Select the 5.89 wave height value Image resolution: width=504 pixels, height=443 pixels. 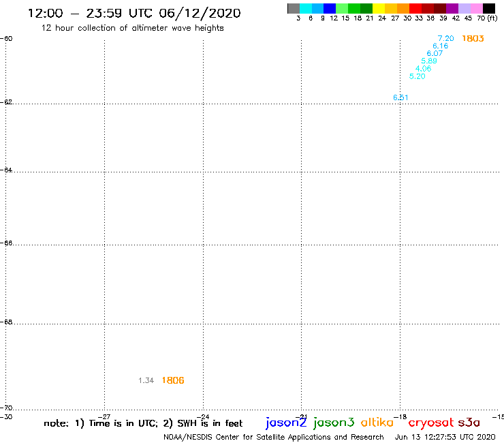tap(429, 61)
